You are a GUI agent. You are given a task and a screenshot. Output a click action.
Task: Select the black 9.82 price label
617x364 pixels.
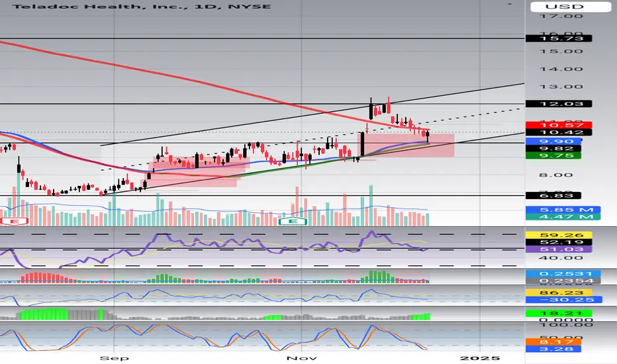pos(553,148)
